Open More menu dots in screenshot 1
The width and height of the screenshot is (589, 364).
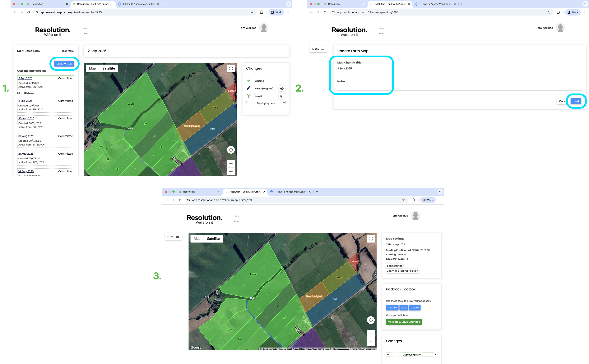(x=85, y=28)
